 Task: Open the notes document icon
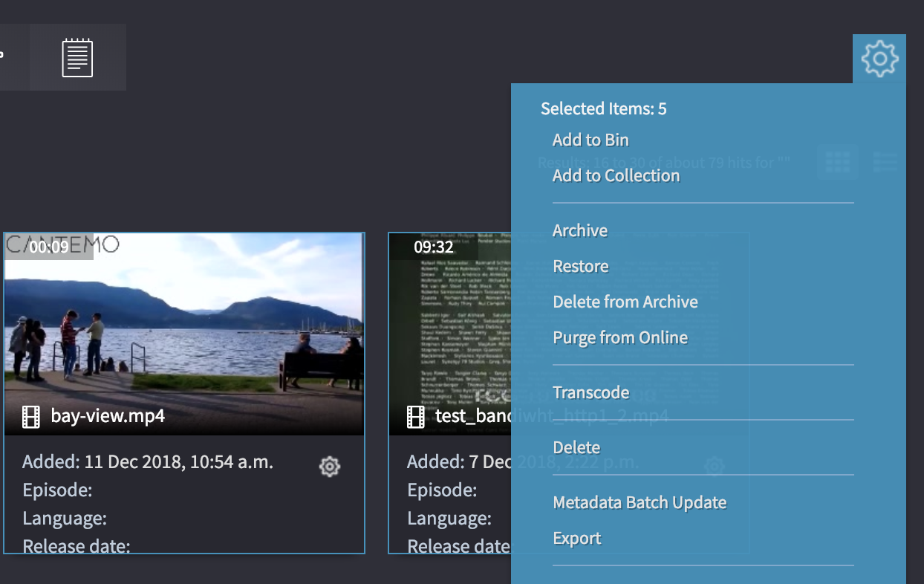point(77,58)
